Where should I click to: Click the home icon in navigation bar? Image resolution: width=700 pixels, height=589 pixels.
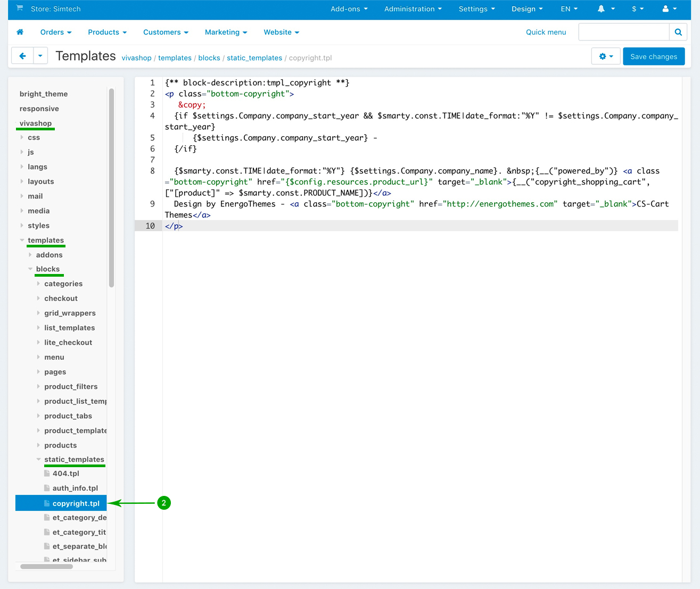coord(20,32)
